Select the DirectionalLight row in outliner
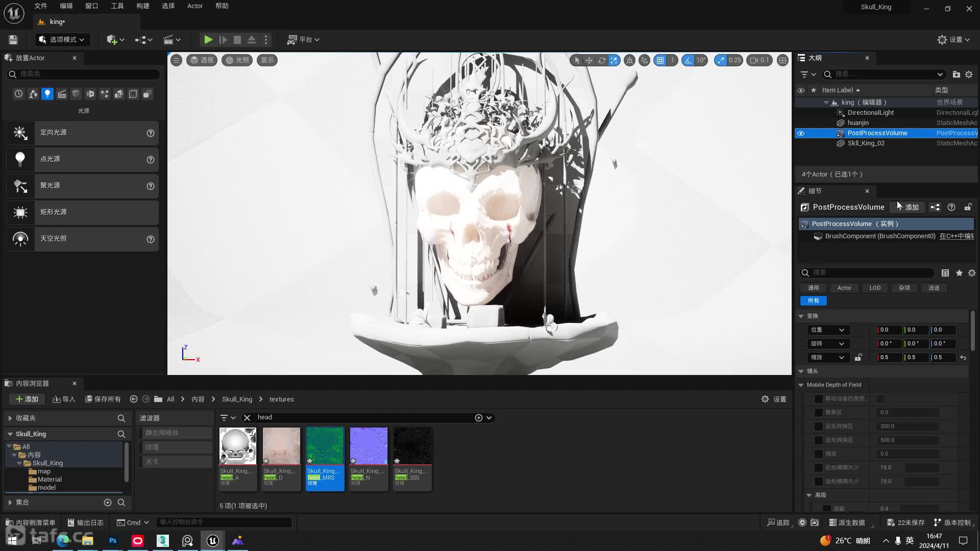The image size is (980, 551). [886, 113]
